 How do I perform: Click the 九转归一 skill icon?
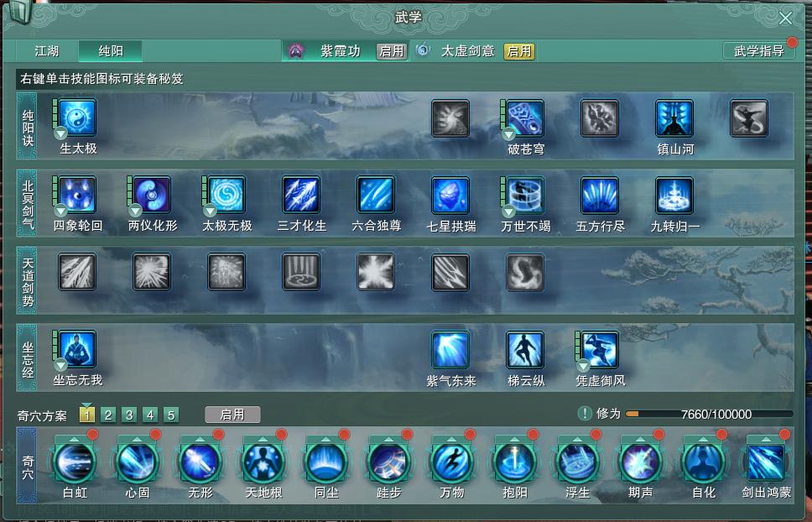tap(674, 196)
